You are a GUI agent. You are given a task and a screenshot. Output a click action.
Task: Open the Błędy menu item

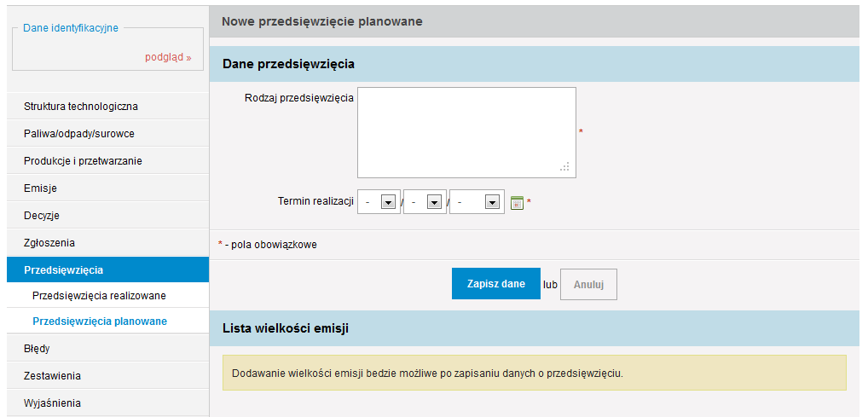(x=108, y=349)
